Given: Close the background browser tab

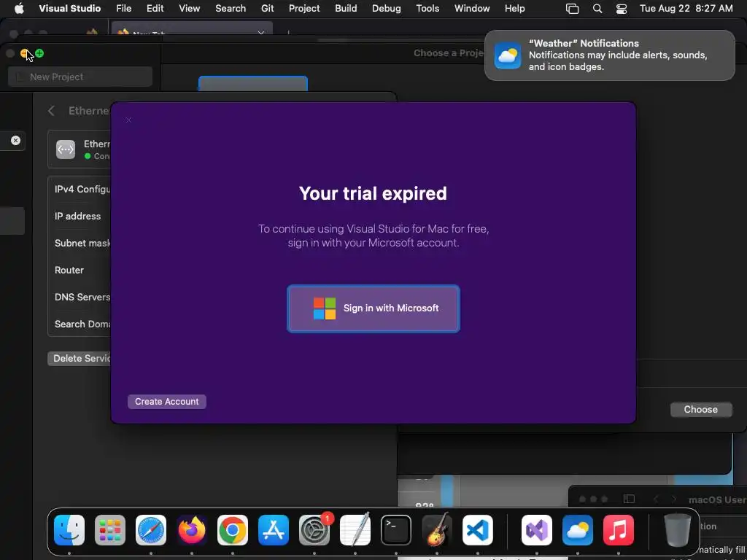Looking at the screenshot, I should click(260, 32).
